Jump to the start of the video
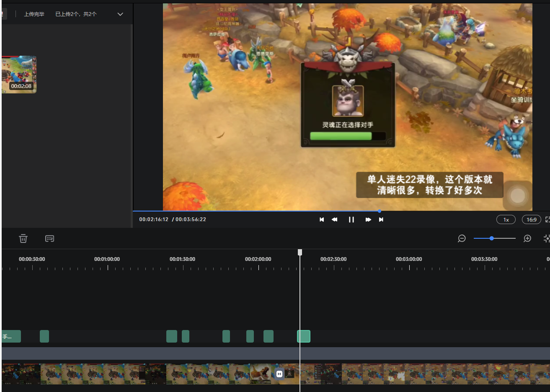 pyautogui.click(x=322, y=219)
